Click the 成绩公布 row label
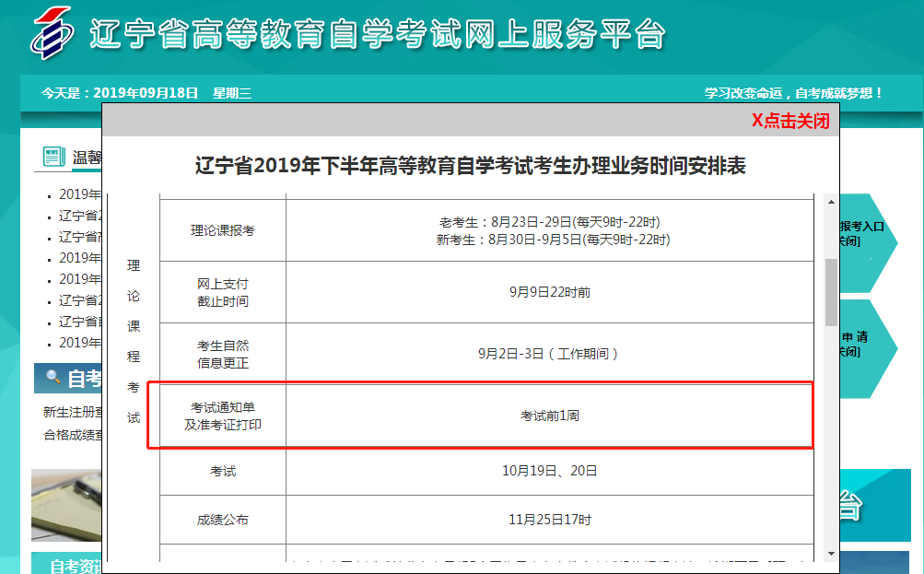 [223, 520]
